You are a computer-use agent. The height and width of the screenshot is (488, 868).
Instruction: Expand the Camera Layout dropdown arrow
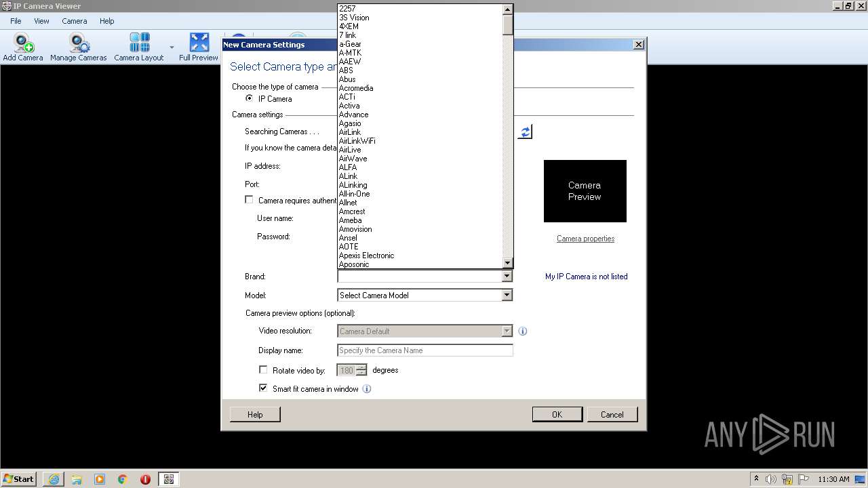[172, 47]
